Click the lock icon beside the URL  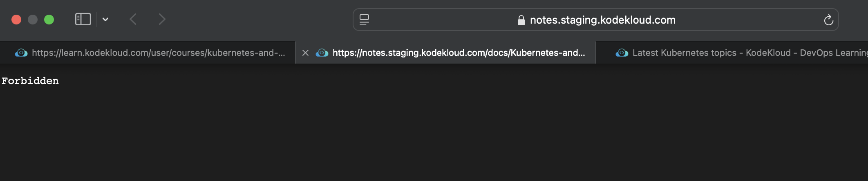(x=521, y=20)
